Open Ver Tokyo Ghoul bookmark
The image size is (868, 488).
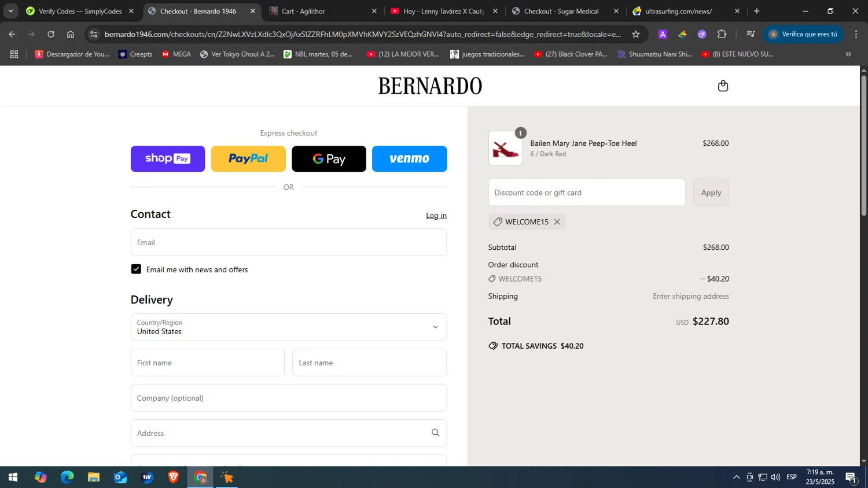[237, 54]
